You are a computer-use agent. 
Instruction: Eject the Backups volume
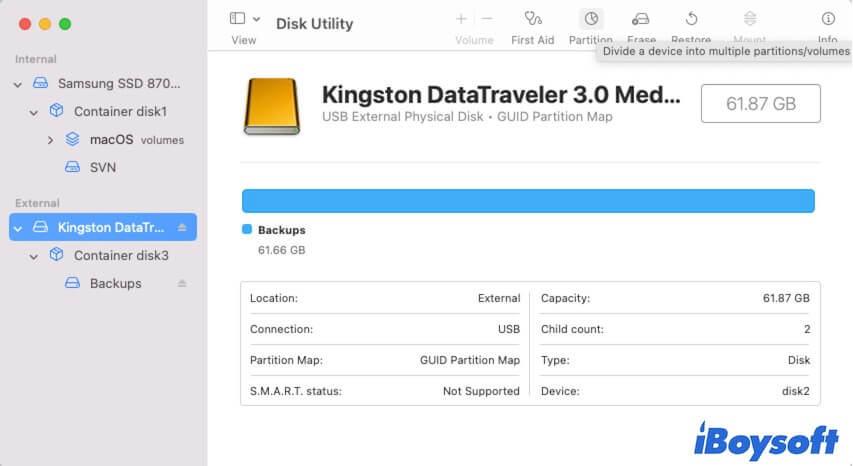(182, 283)
